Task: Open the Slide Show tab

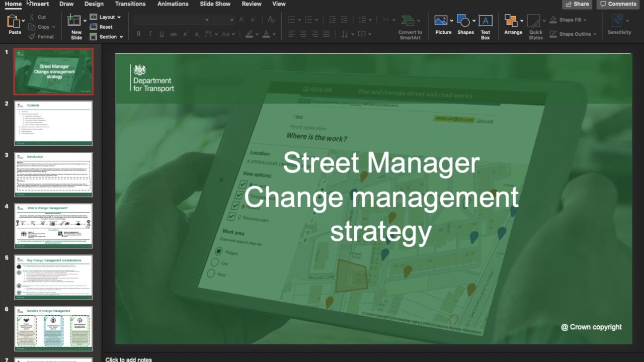Action: click(215, 4)
